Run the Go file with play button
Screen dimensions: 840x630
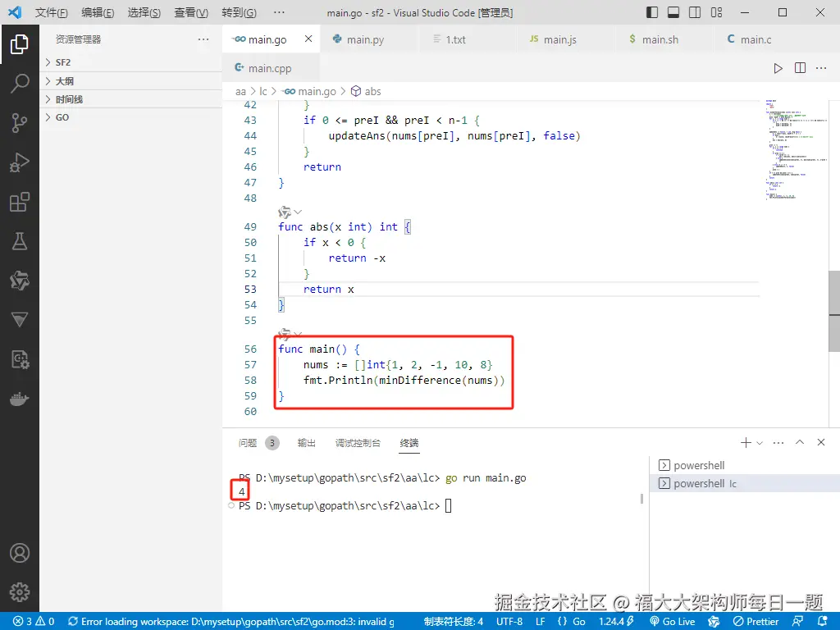pyautogui.click(x=778, y=68)
